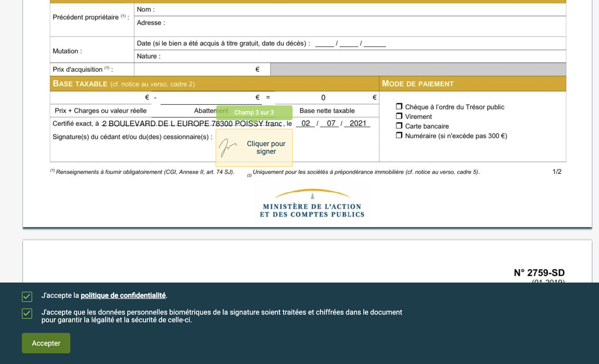Uncheck the politique de confidentialité acceptance checkbox
599x364 pixels.
point(27,296)
